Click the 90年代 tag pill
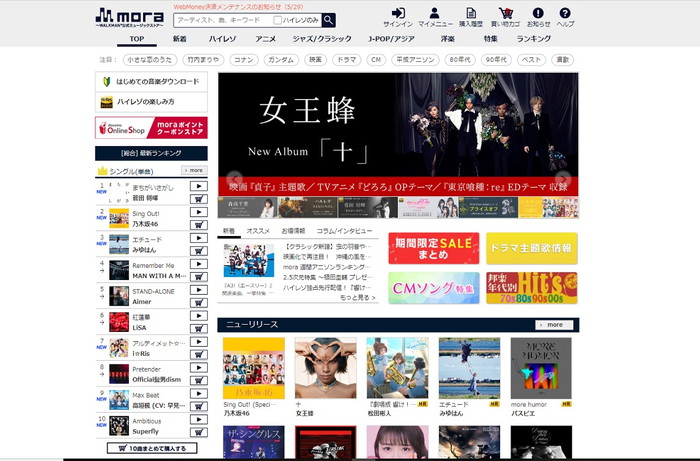This screenshot has height=461, width=700. click(x=496, y=60)
